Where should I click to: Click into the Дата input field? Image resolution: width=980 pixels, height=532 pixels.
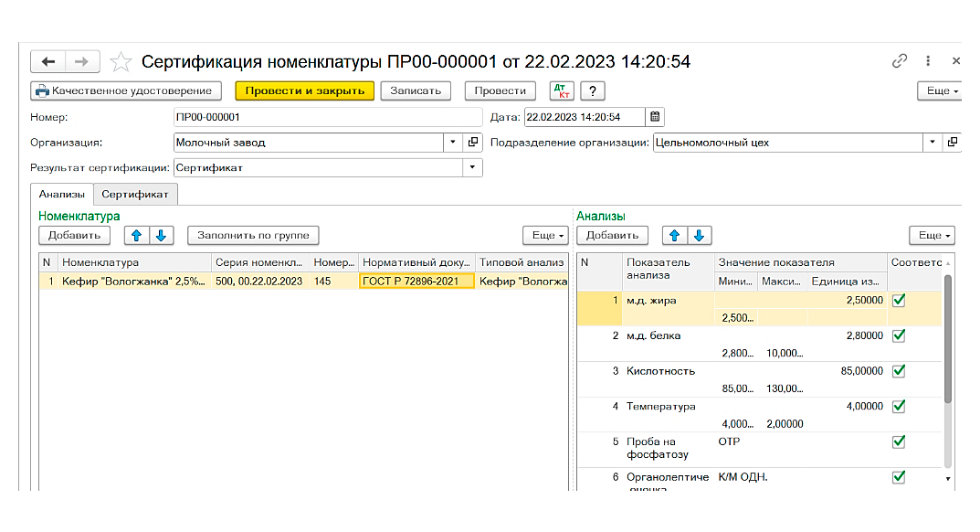(585, 117)
